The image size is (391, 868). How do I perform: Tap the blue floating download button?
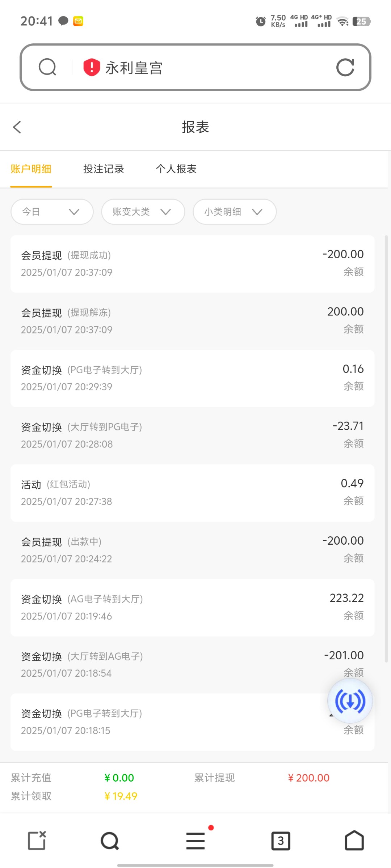(x=350, y=701)
